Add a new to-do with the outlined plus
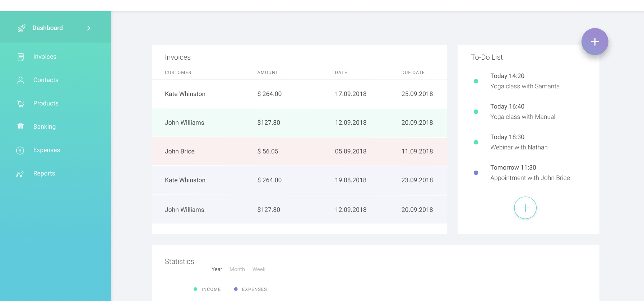 (x=525, y=208)
